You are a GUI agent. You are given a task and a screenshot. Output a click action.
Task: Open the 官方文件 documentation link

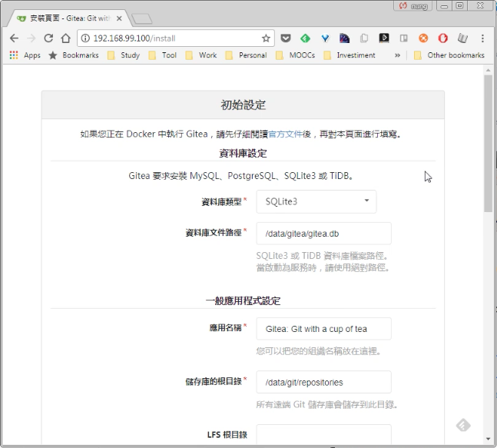pyautogui.click(x=285, y=134)
